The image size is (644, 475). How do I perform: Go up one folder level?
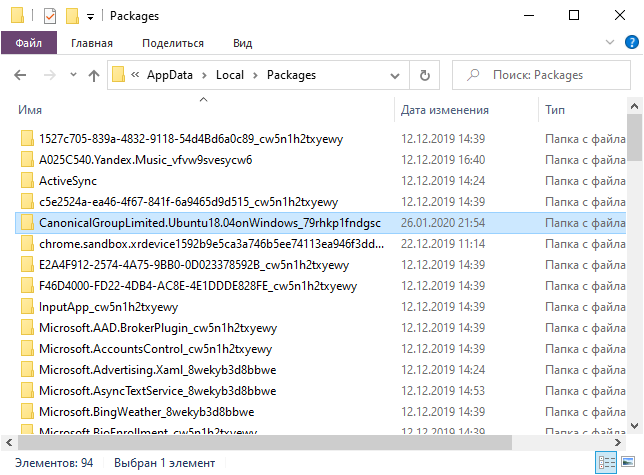[94, 75]
